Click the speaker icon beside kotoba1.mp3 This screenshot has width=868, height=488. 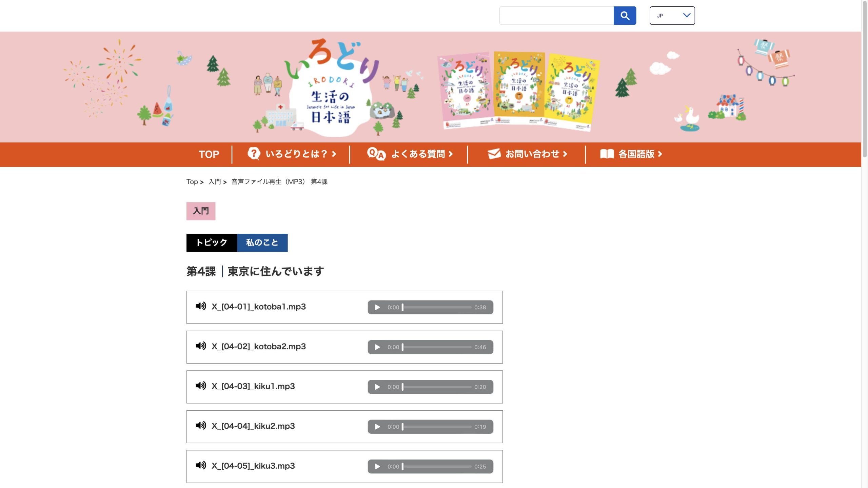tap(201, 306)
